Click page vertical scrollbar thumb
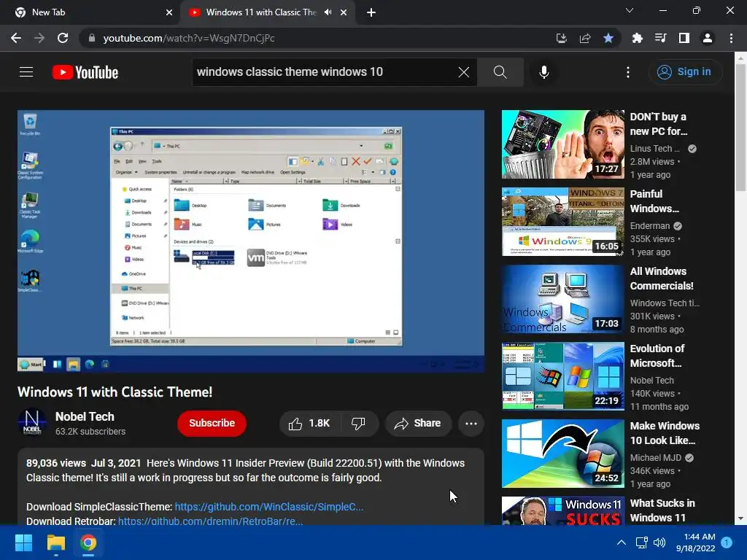 point(740,128)
